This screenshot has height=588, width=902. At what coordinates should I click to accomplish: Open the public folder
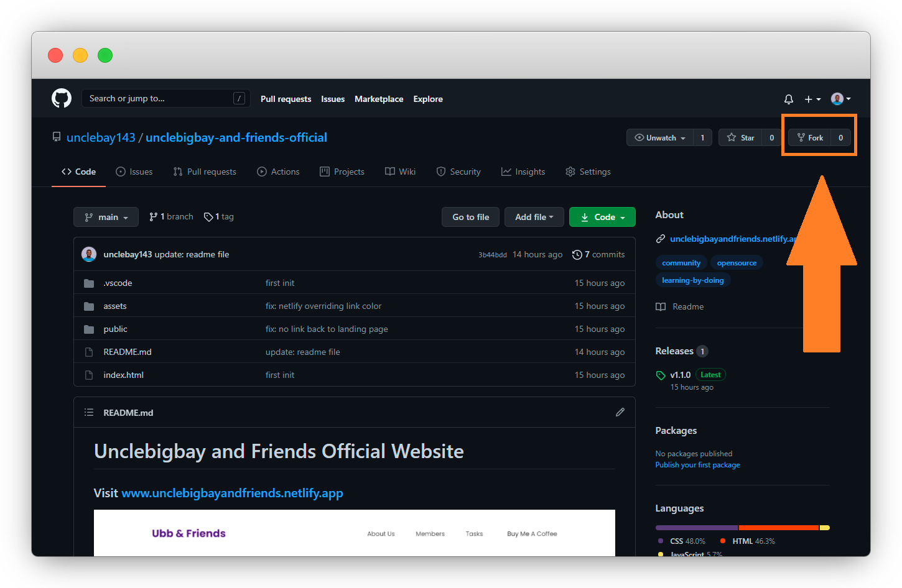[x=116, y=329]
